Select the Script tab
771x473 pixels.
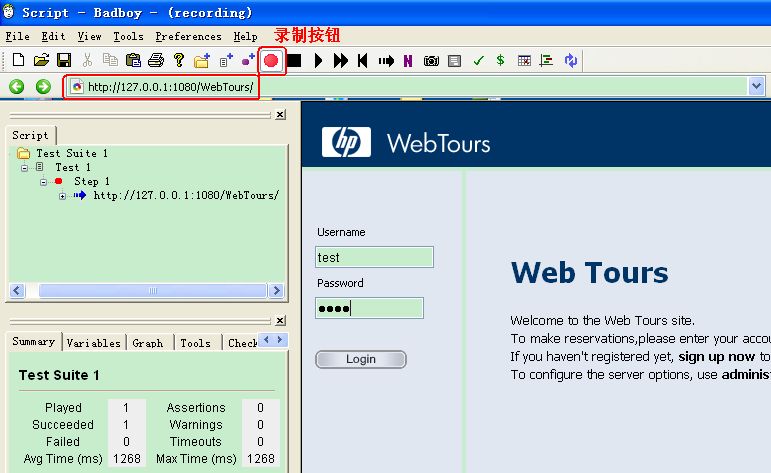click(30, 135)
